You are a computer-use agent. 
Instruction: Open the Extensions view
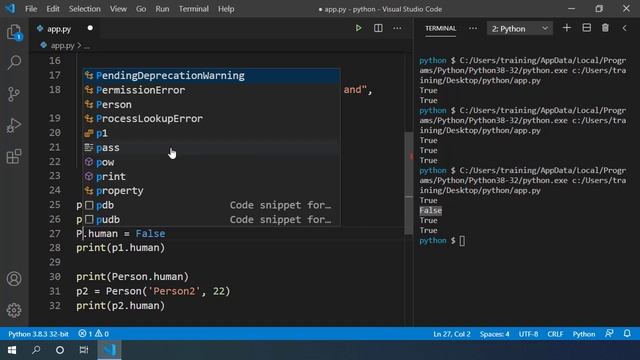14,156
